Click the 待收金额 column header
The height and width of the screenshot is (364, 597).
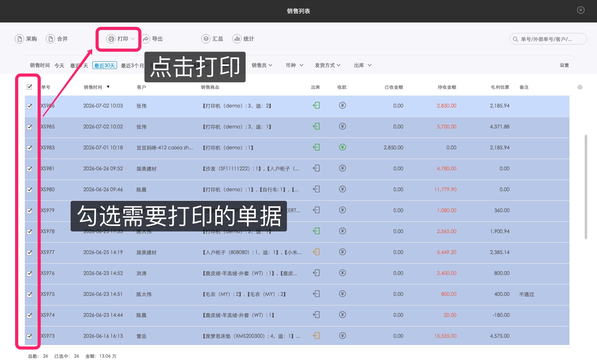click(447, 87)
